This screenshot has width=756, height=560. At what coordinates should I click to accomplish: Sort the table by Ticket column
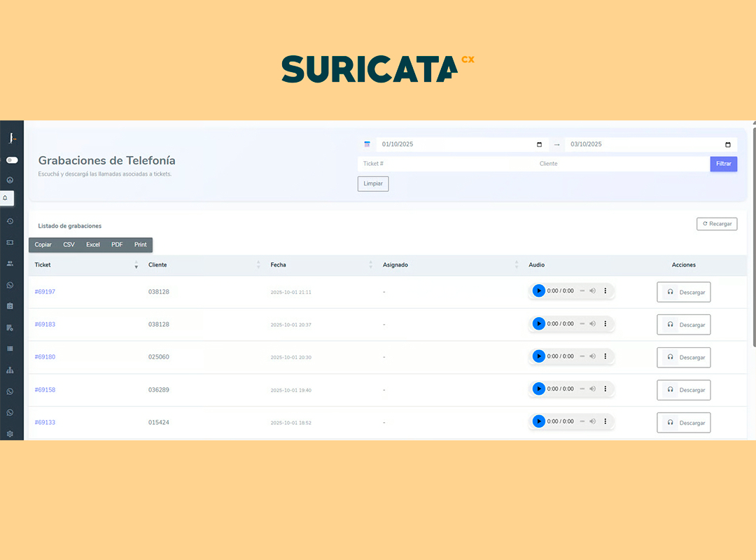point(136,265)
